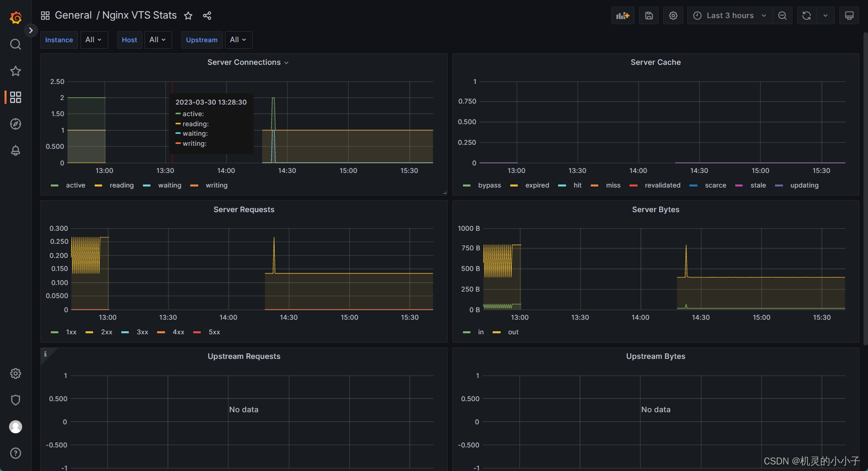Click the Server Bytes panel title

pyautogui.click(x=656, y=210)
